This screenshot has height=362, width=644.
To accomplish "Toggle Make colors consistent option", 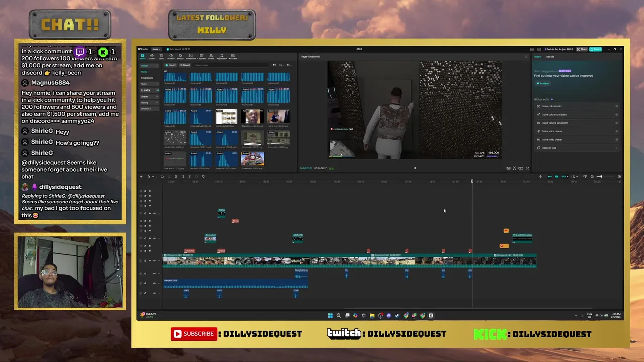I will pyautogui.click(x=617, y=114).
